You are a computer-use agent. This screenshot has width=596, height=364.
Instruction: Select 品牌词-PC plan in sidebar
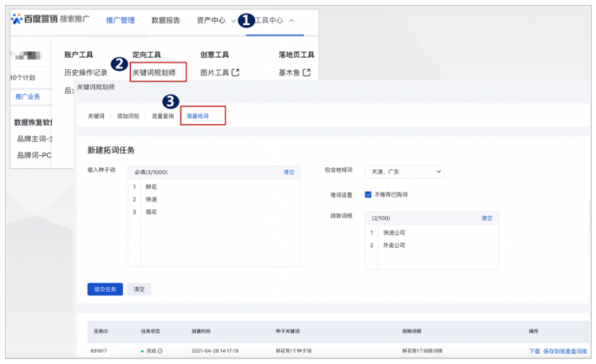pos(34,155)
